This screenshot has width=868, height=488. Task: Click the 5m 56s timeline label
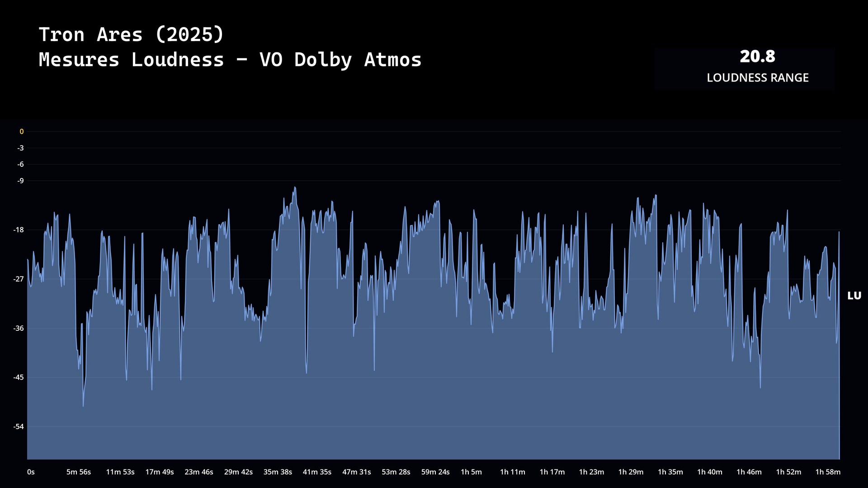[79, 472]
